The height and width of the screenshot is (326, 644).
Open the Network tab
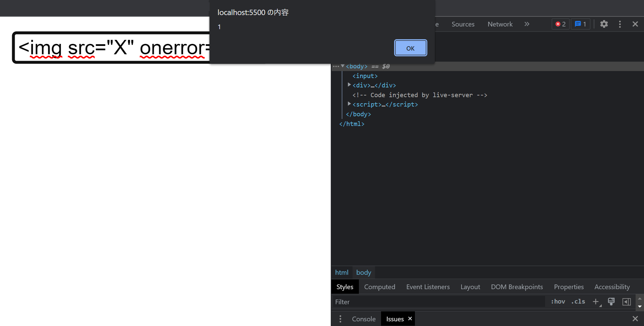pos(500,24)
